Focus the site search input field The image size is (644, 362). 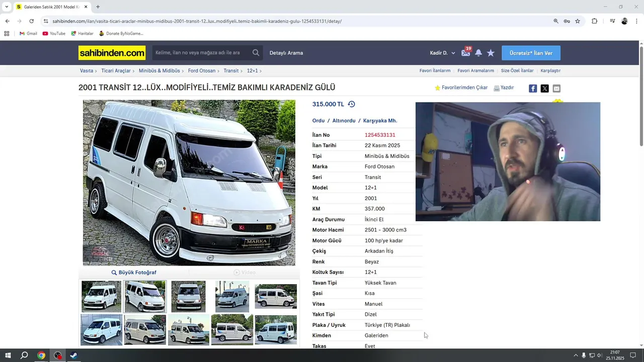click(x=201, y=53)
